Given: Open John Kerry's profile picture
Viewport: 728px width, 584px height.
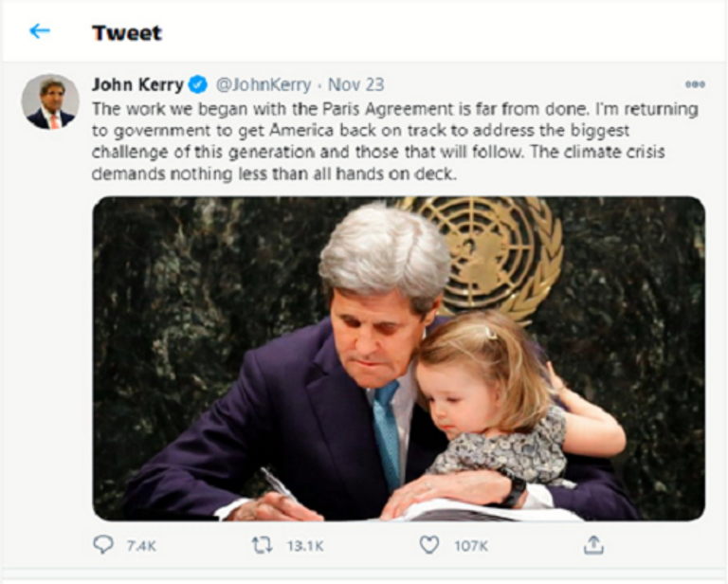Looking at the screenshot, I should click(x=49, y=101).
